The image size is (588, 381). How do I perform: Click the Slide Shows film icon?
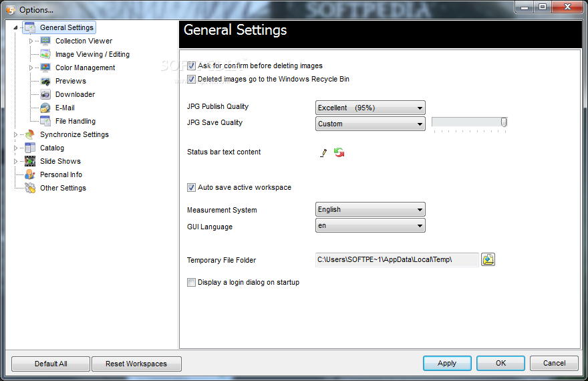tap(30, 161)
